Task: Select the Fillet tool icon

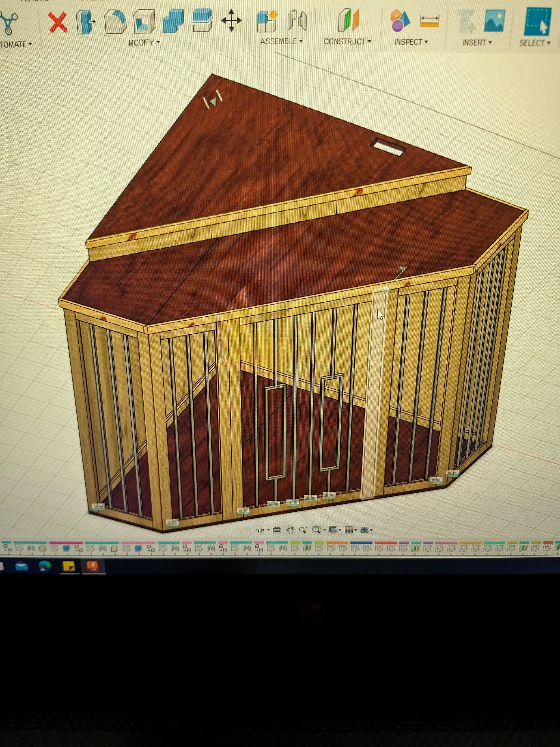Action: 115,22
